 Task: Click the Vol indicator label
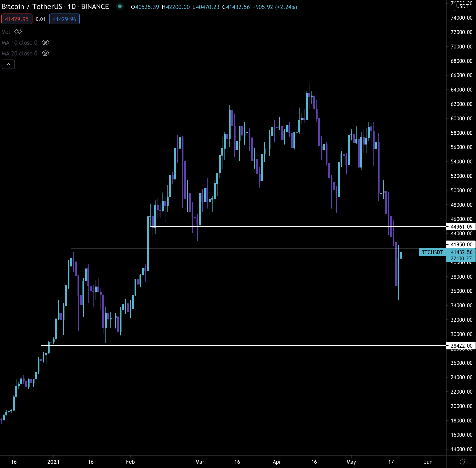pos(6,32)
